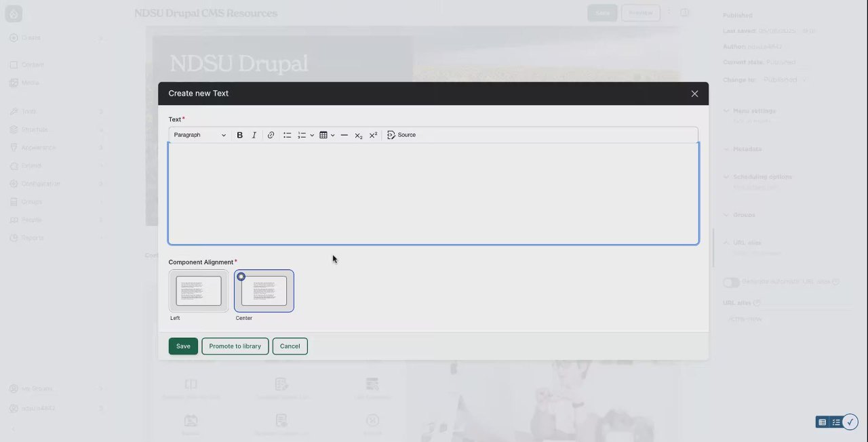This screenshot has width=868, height=442.
Task: Select Left component alignment
Action: [x=199, y=291]
